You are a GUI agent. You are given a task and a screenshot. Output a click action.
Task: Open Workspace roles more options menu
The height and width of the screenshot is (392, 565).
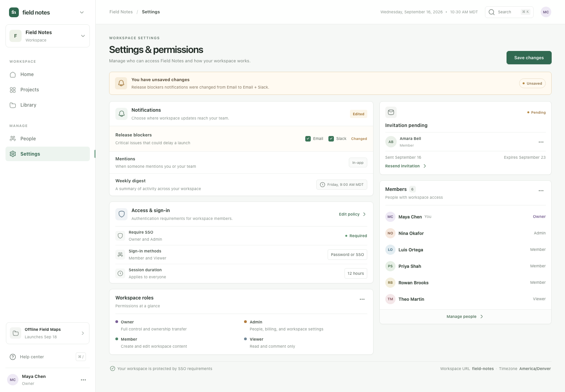tap(362, 299)
